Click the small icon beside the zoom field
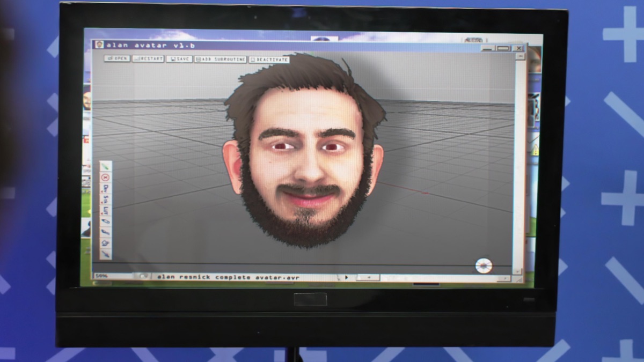The image size is (644, 362). 143,277
